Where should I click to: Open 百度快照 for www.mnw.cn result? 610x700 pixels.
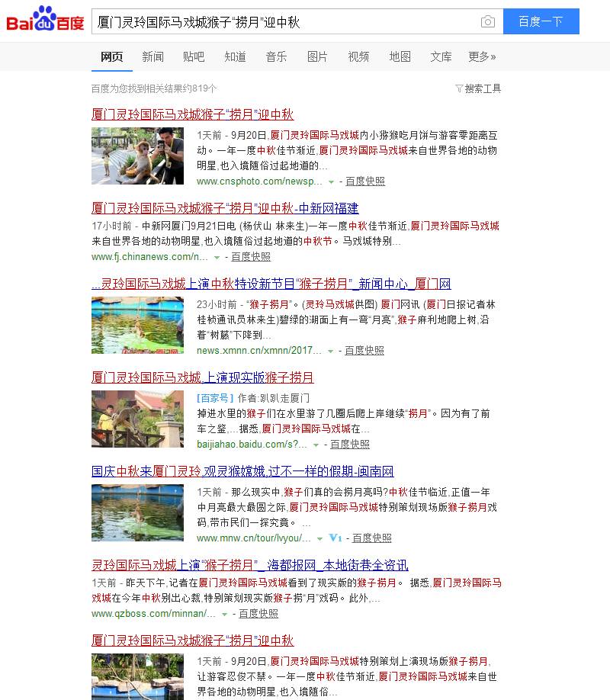coord(372,538)
